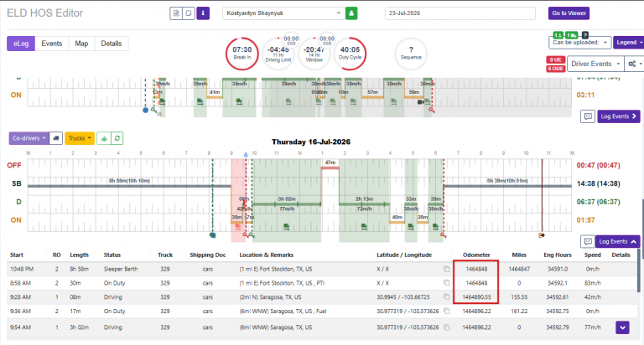Open the Thursday chart comment icon
644x345 pixels.
point(588,242)
